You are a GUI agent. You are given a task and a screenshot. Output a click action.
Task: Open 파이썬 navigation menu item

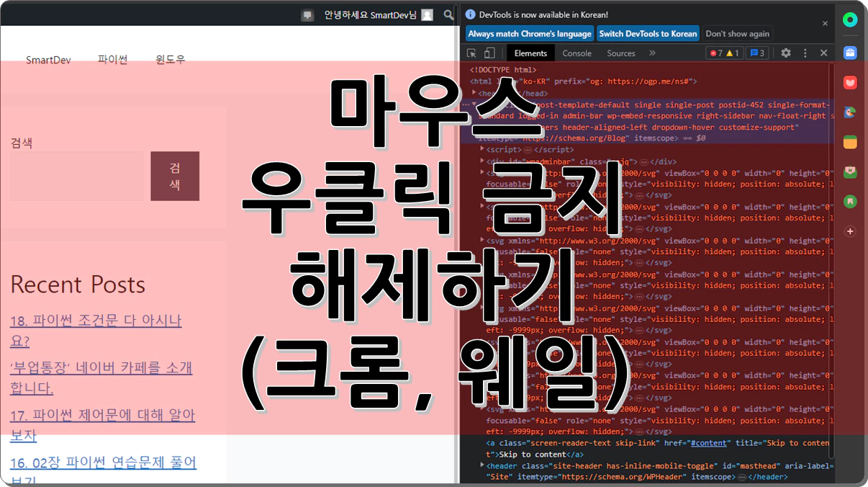click(113, 60)
